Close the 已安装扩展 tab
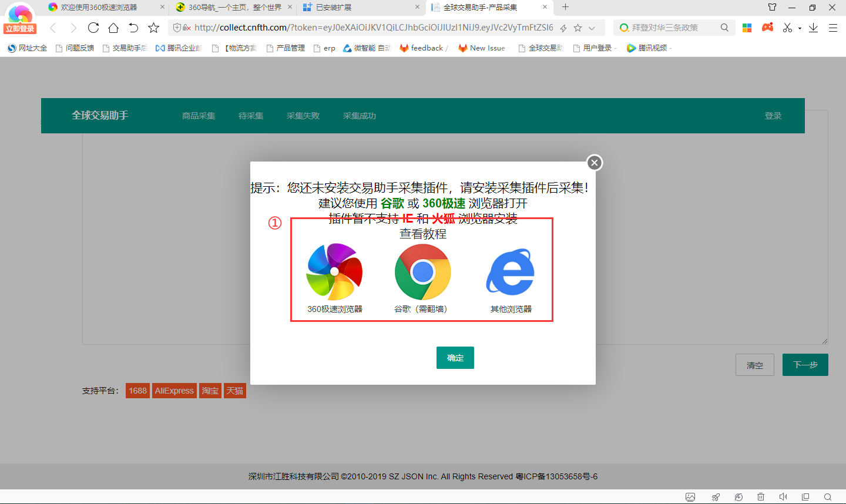 pos(418,7)
